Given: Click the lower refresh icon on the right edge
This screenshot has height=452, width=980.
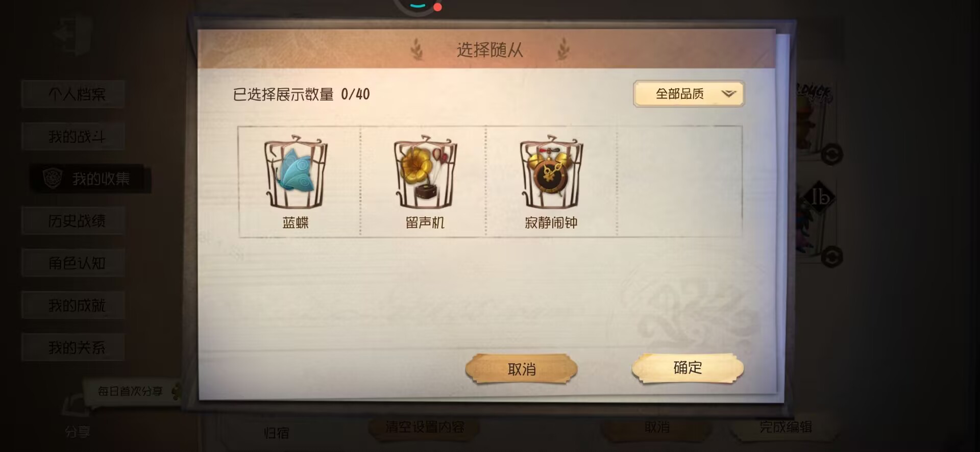Looking at the screenshot, I should 831,257.
